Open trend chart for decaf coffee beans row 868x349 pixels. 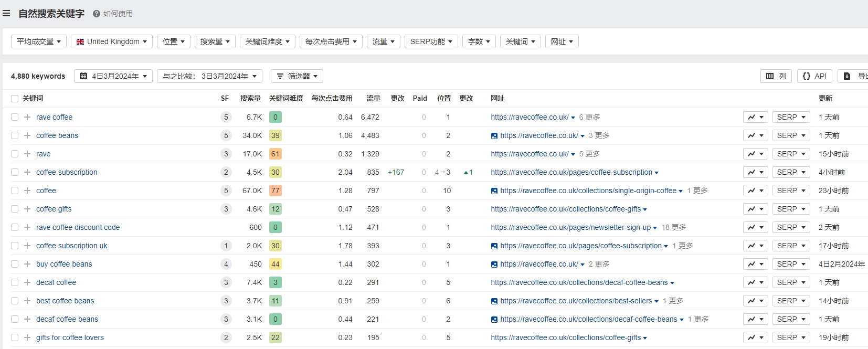click(756, 319)
